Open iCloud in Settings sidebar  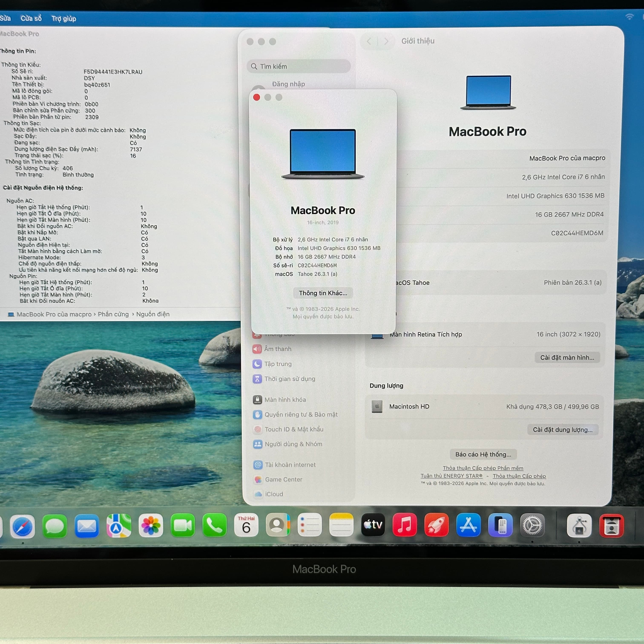coord(274,494)
